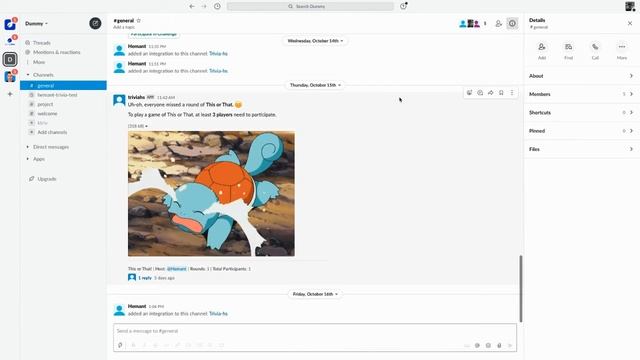Expand the About section in Details
This screenshot has width=640, height=360.
click(x=581, y=76)
